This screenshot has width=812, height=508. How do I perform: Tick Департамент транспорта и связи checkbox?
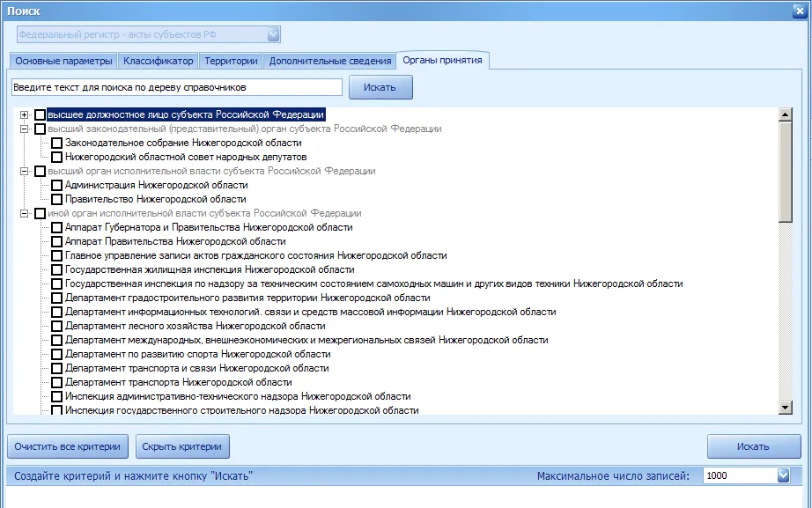pyautogui.click(x=57, y=368)
